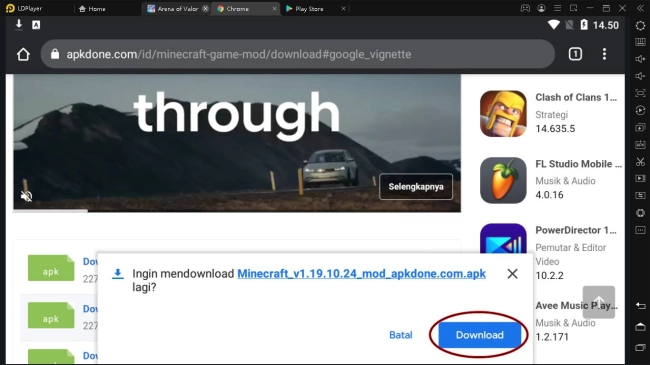The image size is (650, 365).
Task: Open LDPlayer settings gear in the sidebar
Action: click(x=640, y=25)
